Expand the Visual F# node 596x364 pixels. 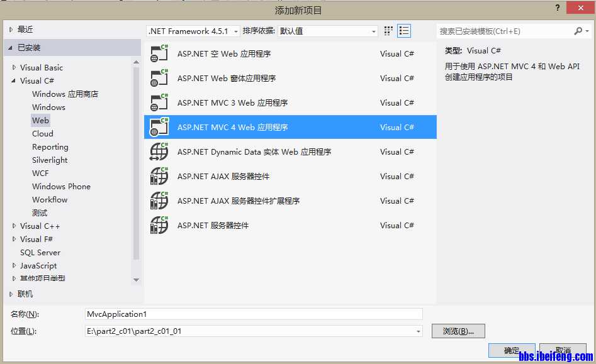[x=14, y=239]
